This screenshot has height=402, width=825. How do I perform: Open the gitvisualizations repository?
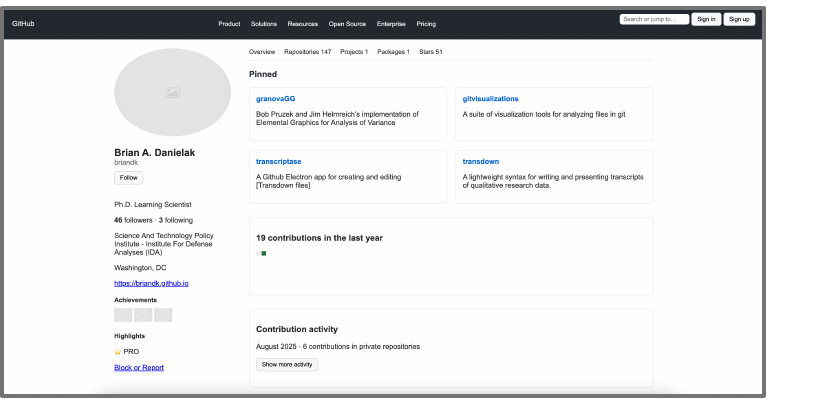pyautogui.click(x=490, y=98)
